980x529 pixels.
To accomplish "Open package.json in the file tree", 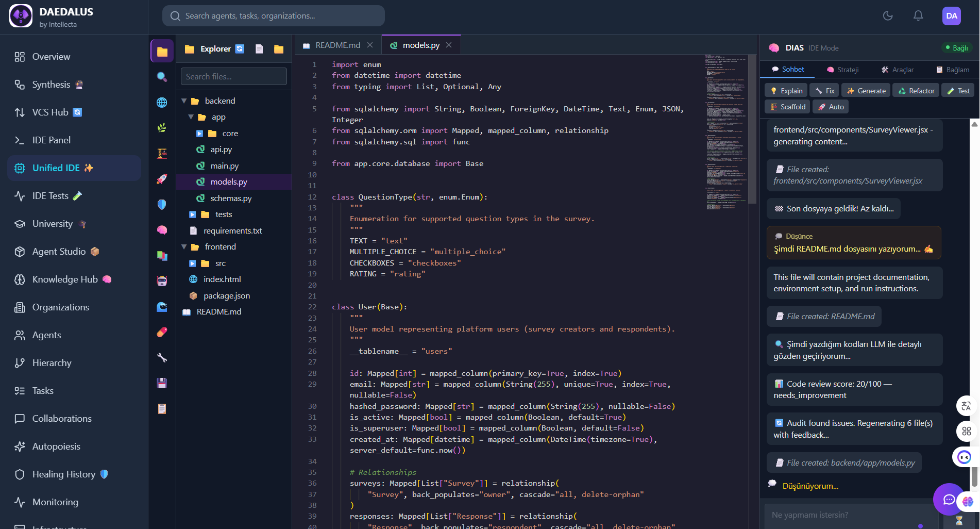I will point(234,296).
